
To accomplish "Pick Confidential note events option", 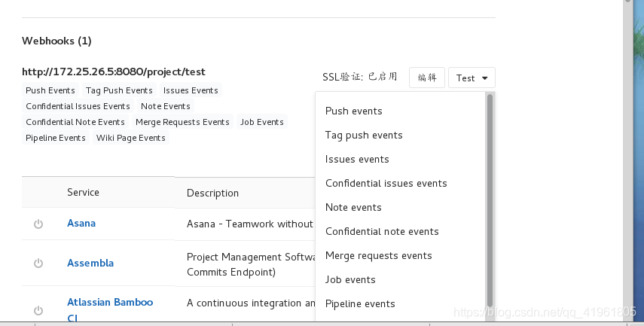I will click(382, 231).
